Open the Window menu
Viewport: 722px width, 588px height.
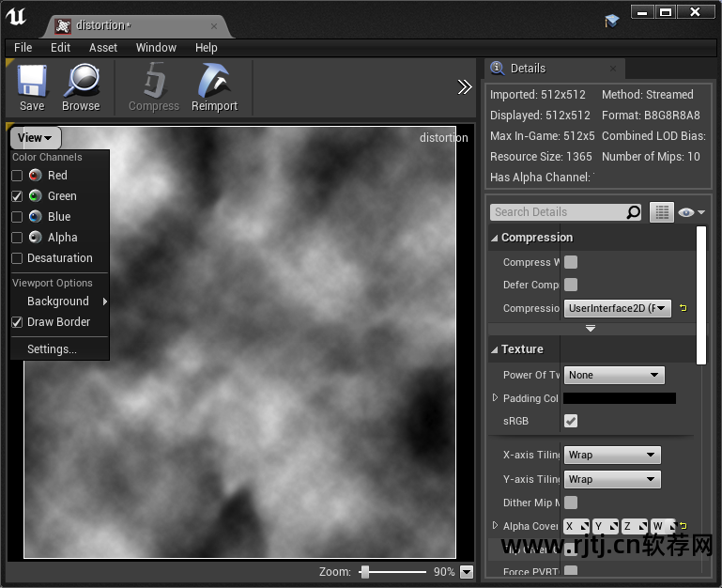(156, 48)
